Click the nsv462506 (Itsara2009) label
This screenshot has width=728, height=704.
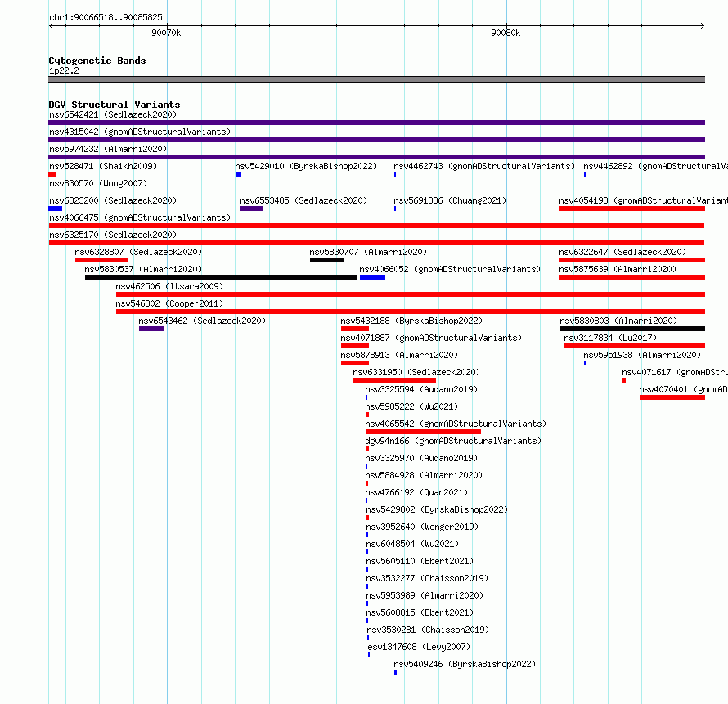click(x=169, y=286)
